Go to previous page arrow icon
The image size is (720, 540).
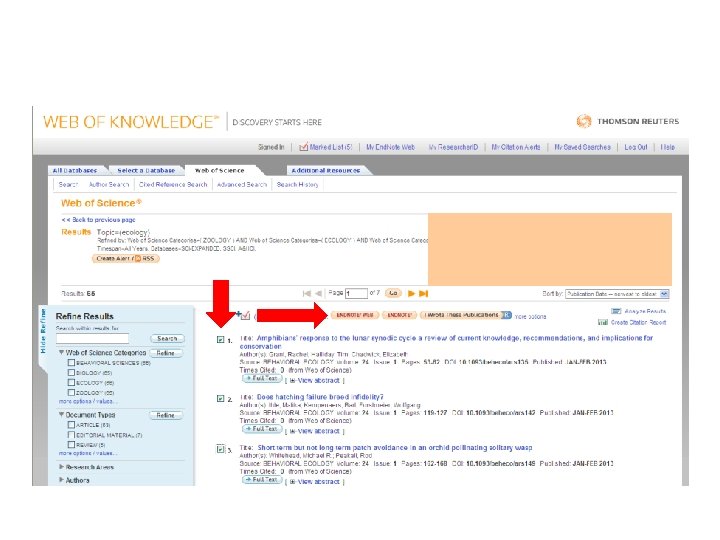coord(318,293)
